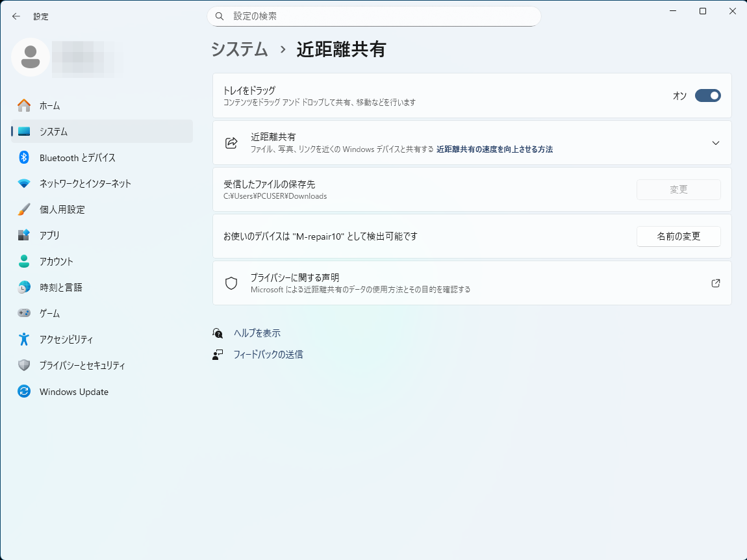The width and height of the screenshot is (747, 560).
Task: Open the アカウント settings category
Action: click(x=56, y=261)
